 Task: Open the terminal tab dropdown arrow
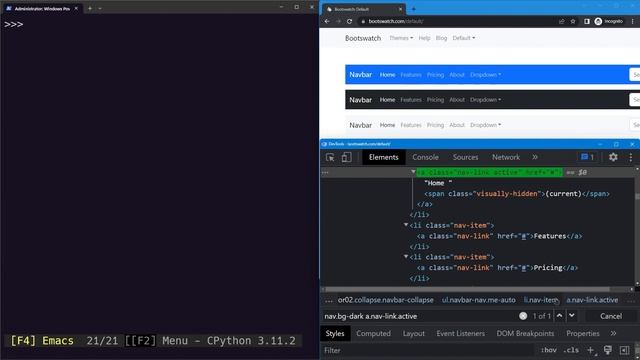click(100, 8)
